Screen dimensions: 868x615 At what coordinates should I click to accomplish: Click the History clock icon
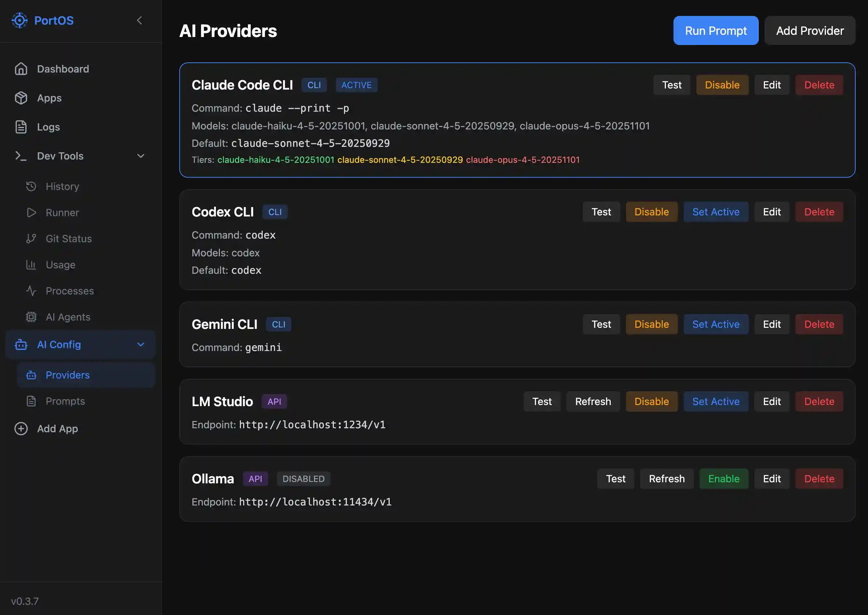click(x=32, y=186)
